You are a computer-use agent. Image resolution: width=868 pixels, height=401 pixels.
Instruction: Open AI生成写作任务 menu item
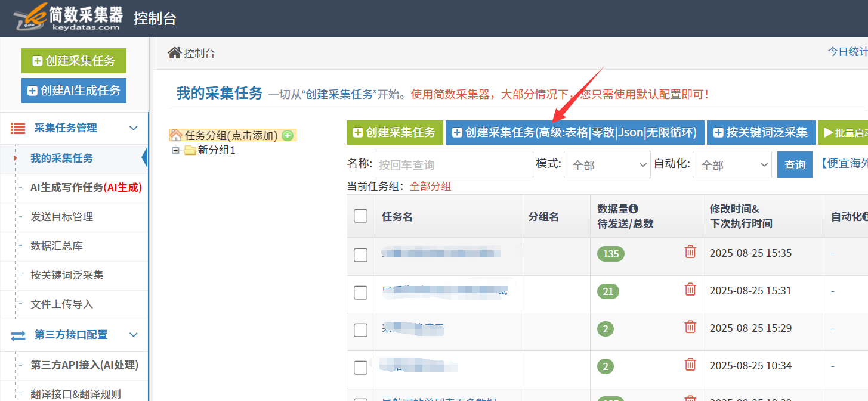click(86, 188)
